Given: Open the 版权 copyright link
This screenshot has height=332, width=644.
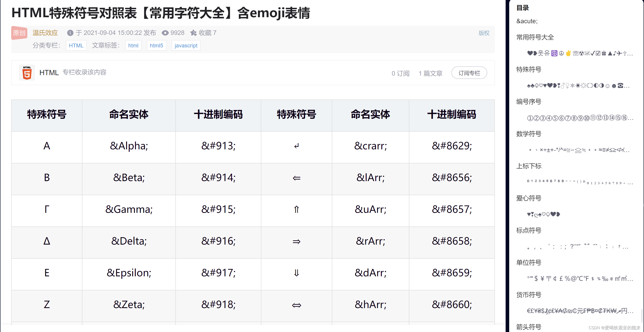Looking at the screenshot, I should pos(484,33).
